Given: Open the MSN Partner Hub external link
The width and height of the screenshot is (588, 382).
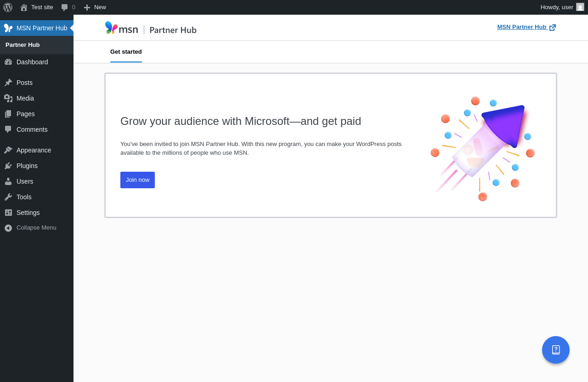Looking at the screenshot, I should (526, 27).
